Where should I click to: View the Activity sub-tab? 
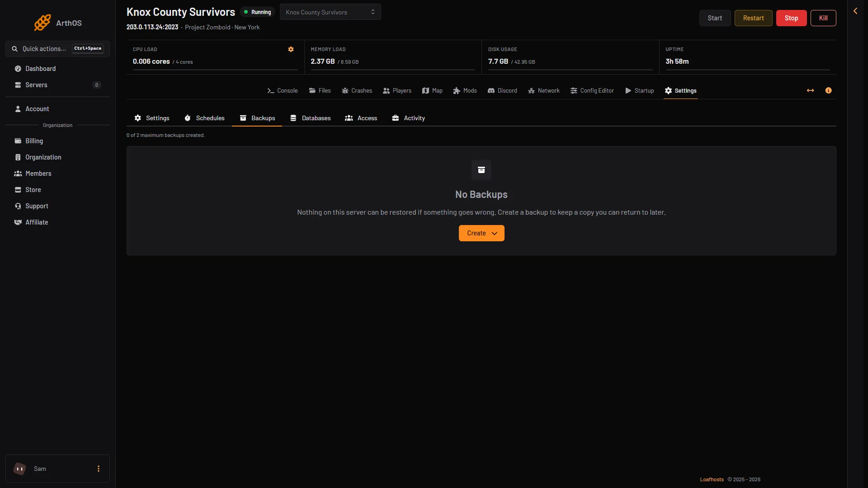click(x=409, y=118)
